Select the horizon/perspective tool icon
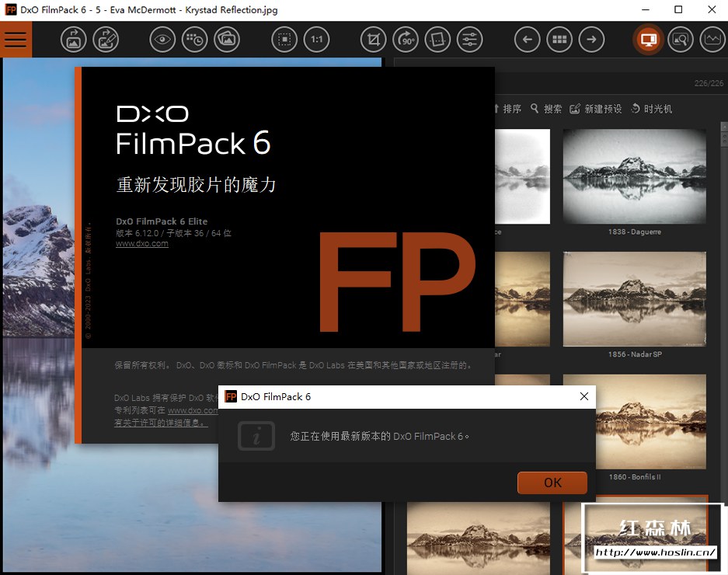 (x=438, y=40)
